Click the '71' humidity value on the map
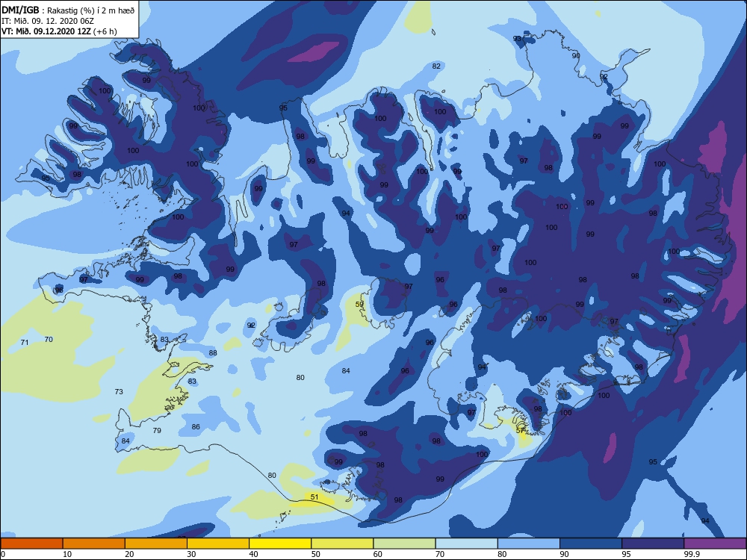 pyautogui.click(x=25, y=343)
